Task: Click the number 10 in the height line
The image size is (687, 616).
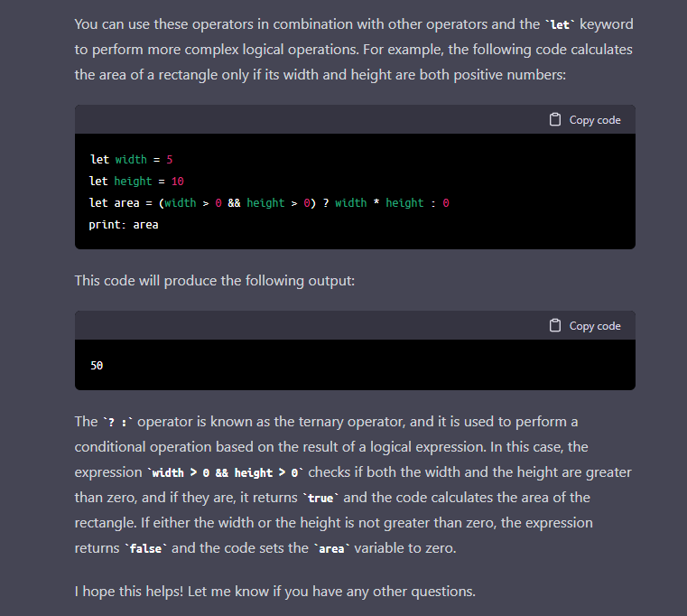Action: tap(178, 181)
